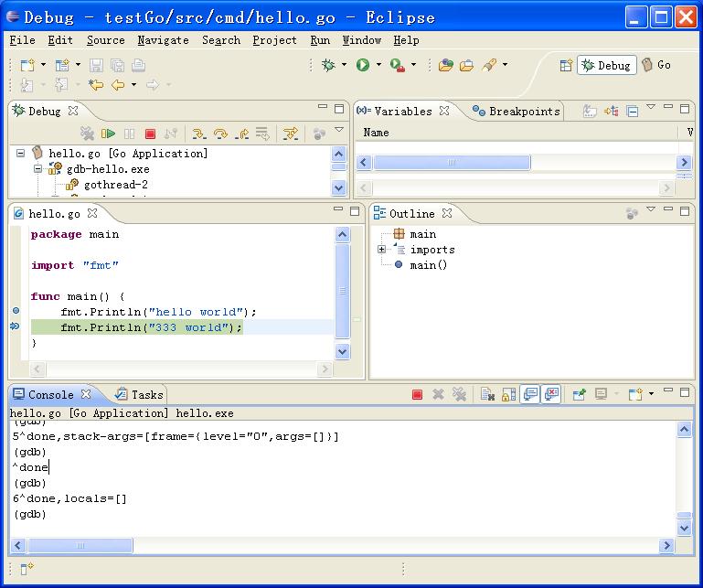Toggle Use Step Filters in Debug view

[x=291, y=134]
